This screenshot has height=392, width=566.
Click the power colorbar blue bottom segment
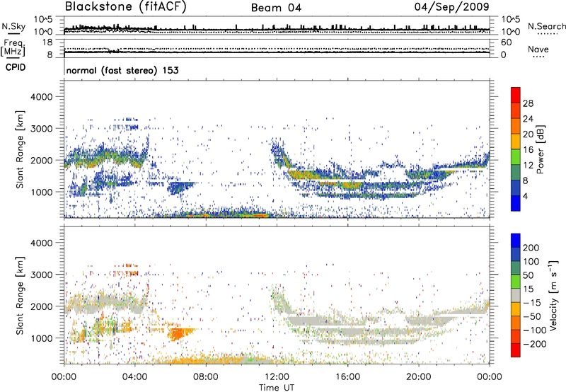[516, 203]
